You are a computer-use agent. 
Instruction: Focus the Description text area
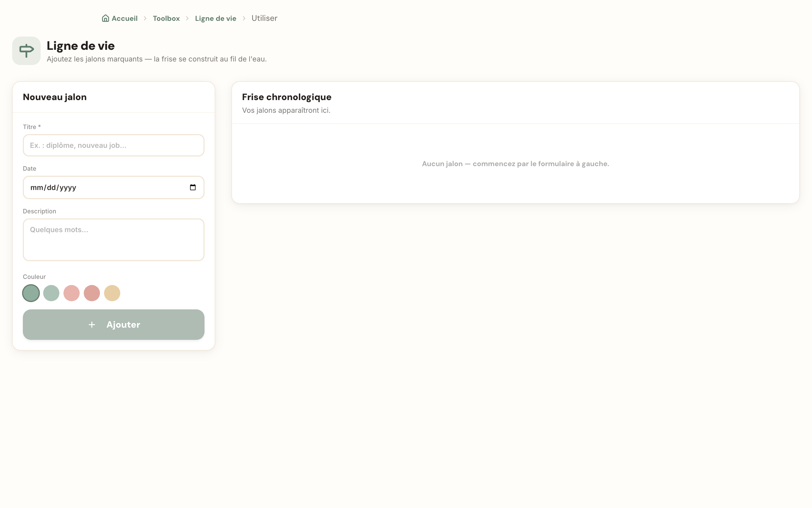tap(114, 240)
